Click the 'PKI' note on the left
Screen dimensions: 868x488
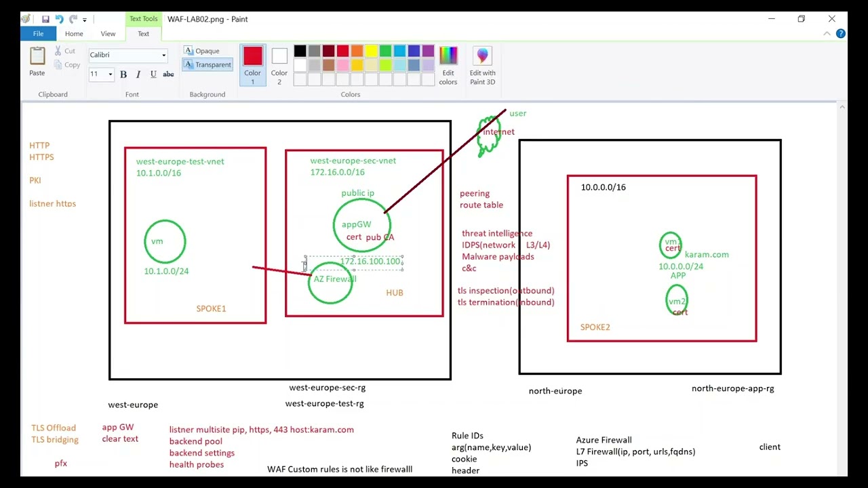tap(35, 180)
